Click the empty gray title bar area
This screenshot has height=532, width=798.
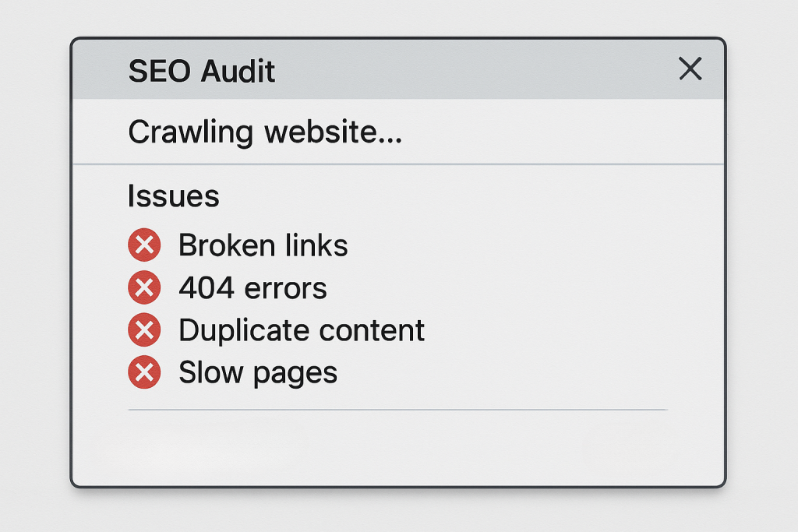tap(468, 70)
